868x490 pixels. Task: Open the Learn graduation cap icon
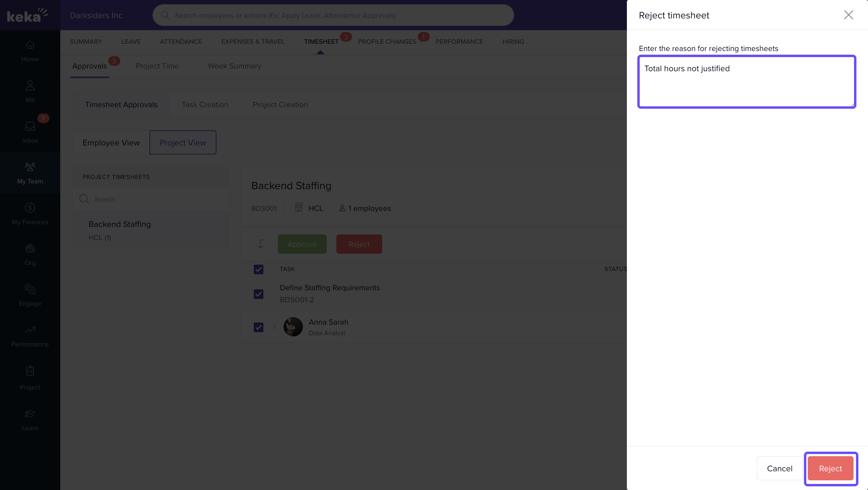pos(30,414)
